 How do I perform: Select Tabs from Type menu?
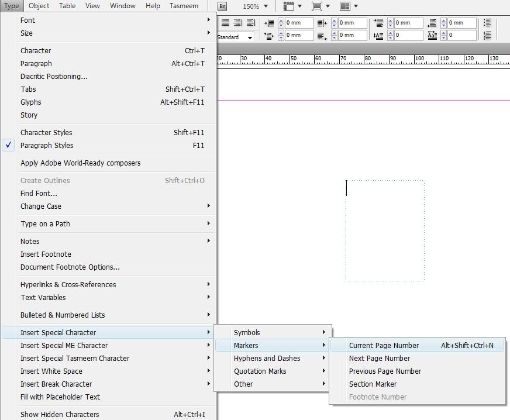[x=109, y=89]
